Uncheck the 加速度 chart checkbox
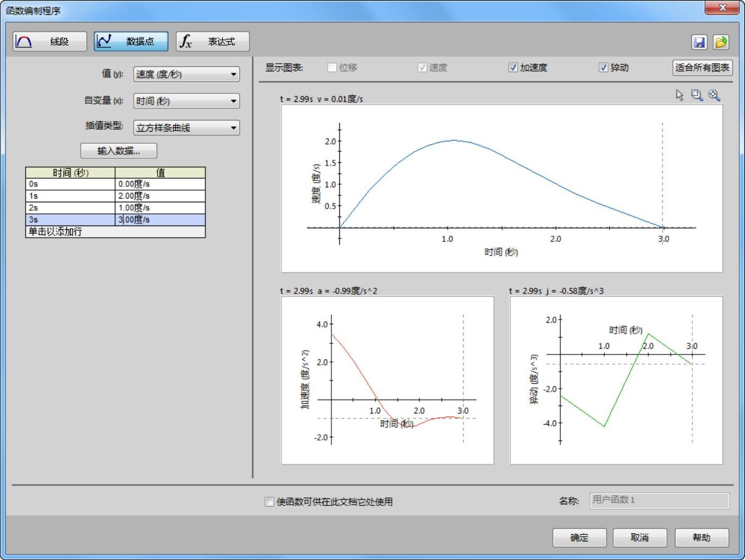This screenshot has height=560, width=745. [513, 67]
